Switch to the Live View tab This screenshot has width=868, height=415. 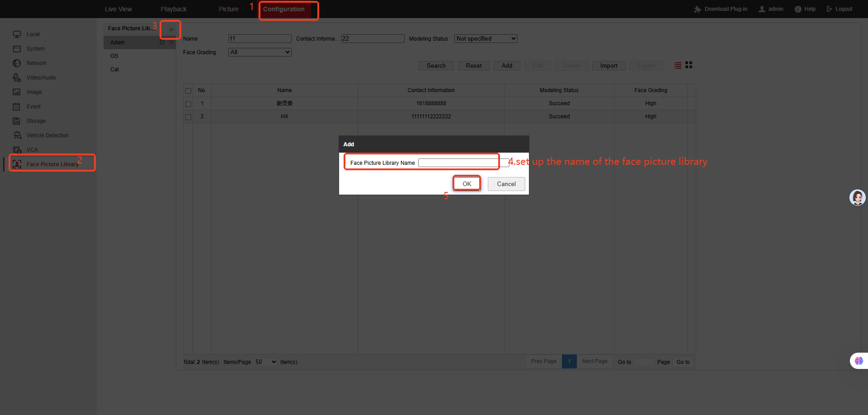[x=118, y=9]
